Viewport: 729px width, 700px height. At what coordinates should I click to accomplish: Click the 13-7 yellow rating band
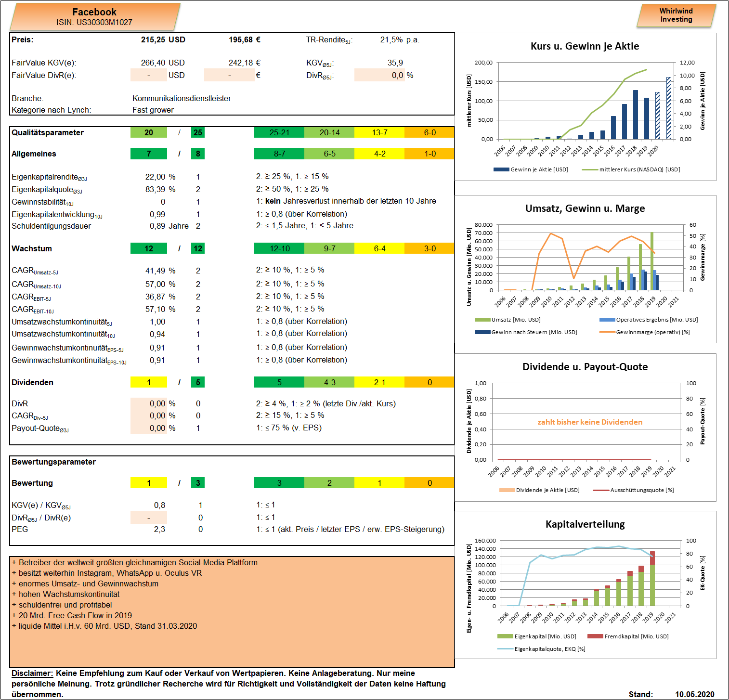pos(379,132)
